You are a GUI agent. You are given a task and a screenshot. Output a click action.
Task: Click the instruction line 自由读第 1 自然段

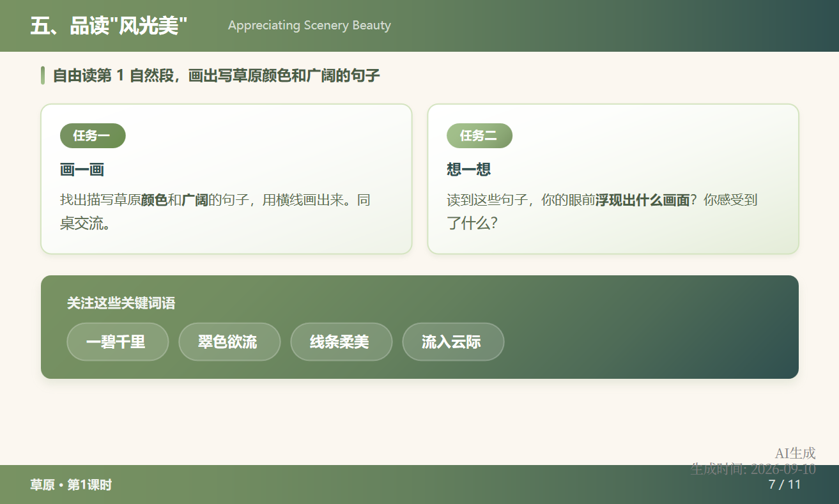(216, 75)
